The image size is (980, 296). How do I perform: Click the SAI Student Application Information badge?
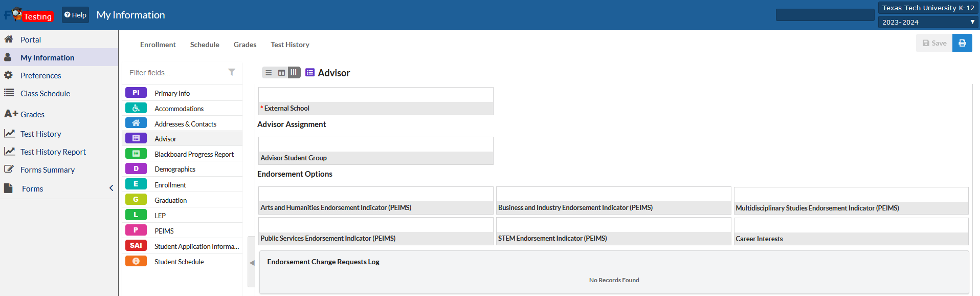point(136,246)
